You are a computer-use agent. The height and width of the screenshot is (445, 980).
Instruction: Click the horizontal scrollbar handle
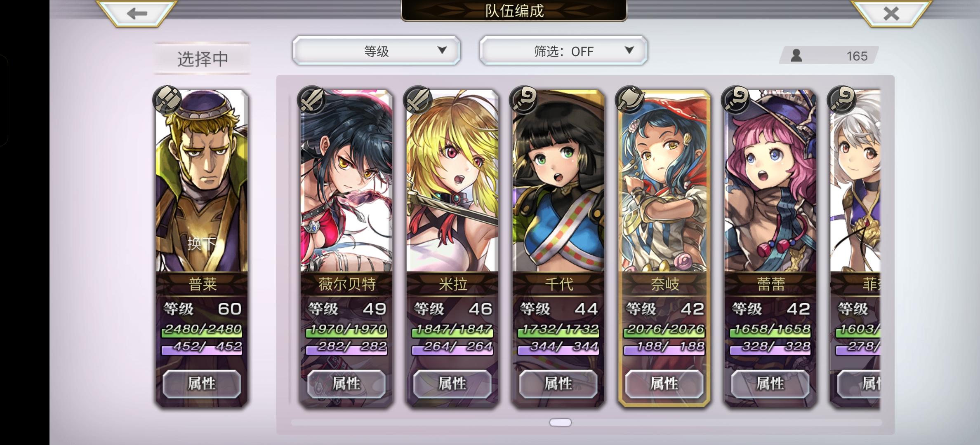tap(561, 422)
